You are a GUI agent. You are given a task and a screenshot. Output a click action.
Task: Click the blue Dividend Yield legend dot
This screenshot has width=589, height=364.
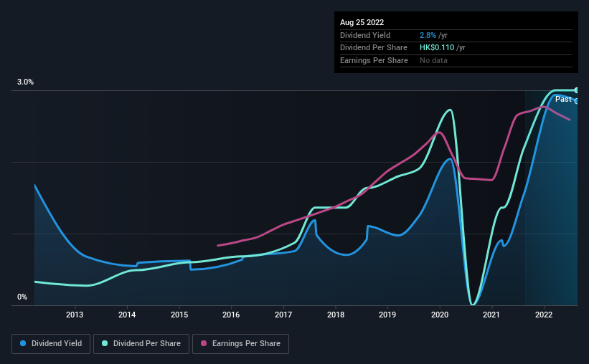(x=23, y=343)
